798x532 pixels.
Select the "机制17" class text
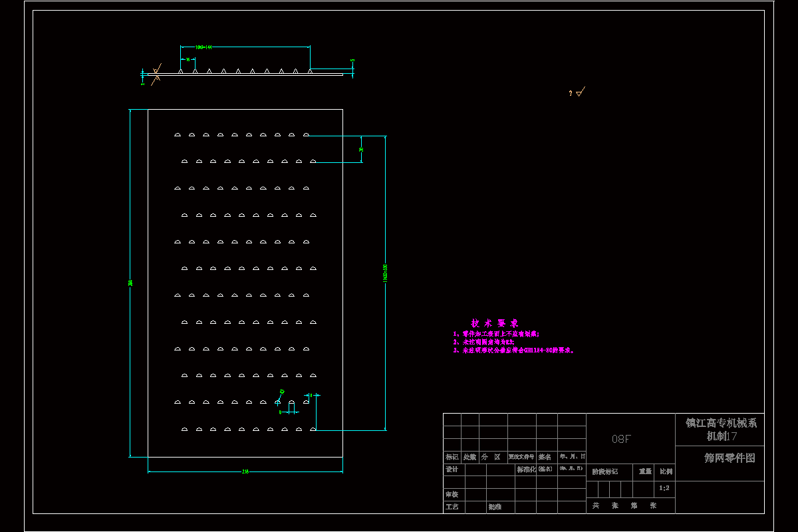[722, 437]
